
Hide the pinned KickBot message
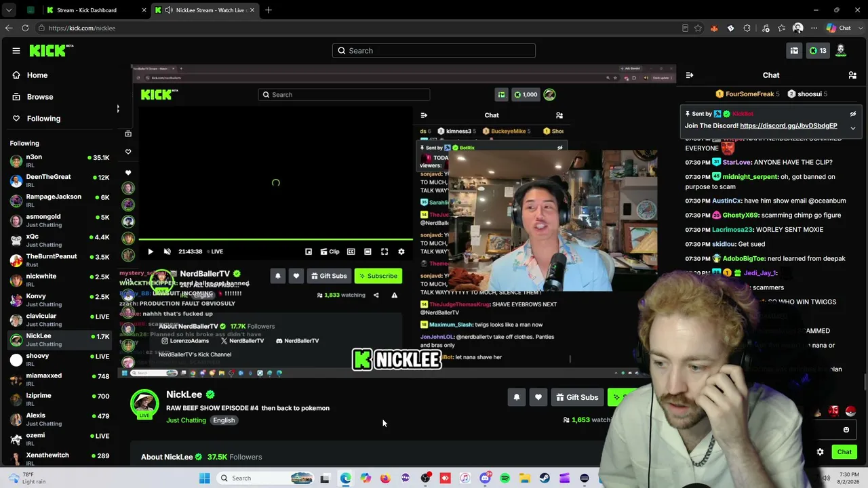853,114
